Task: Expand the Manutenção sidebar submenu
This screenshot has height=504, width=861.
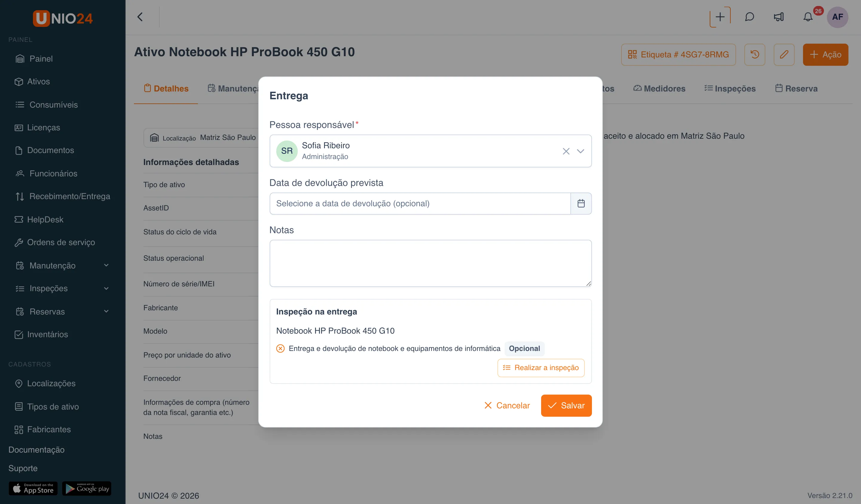Action: (106, 265)
